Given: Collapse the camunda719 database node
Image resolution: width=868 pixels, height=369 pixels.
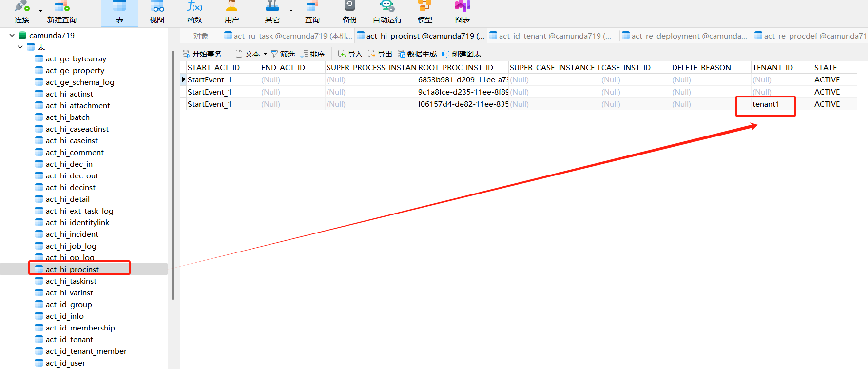Looking at the screenshot, I should pyautogui.click(x=12, y=35).
